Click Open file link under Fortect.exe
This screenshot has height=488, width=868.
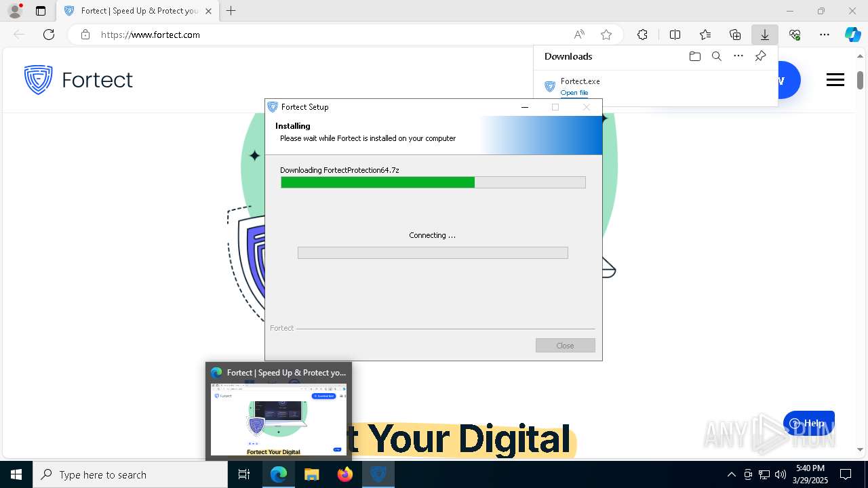(x=574, y=92)
